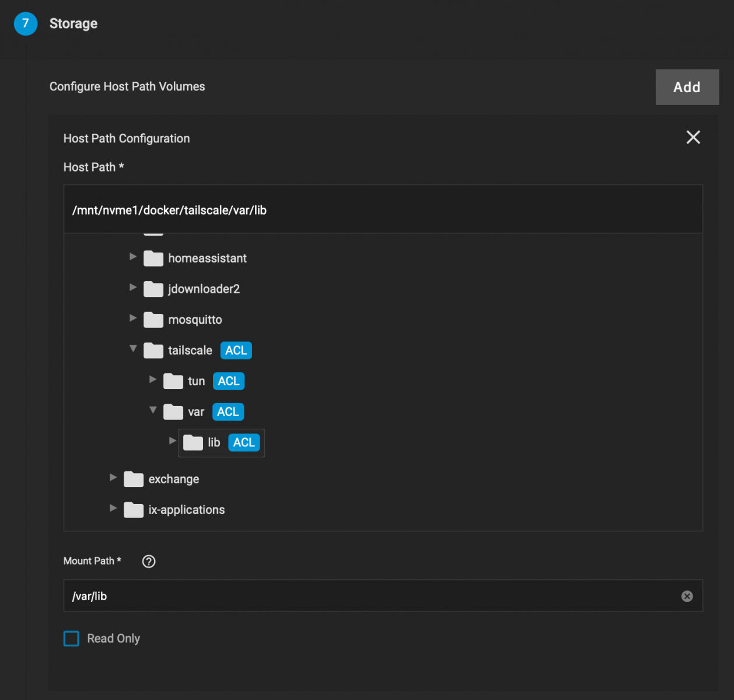
Task: Expand the jdownloader2 folder
Action: [133, 287]
